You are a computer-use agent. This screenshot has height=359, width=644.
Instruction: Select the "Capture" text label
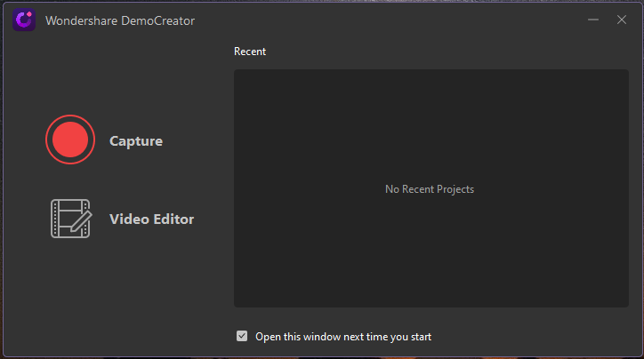135,140
